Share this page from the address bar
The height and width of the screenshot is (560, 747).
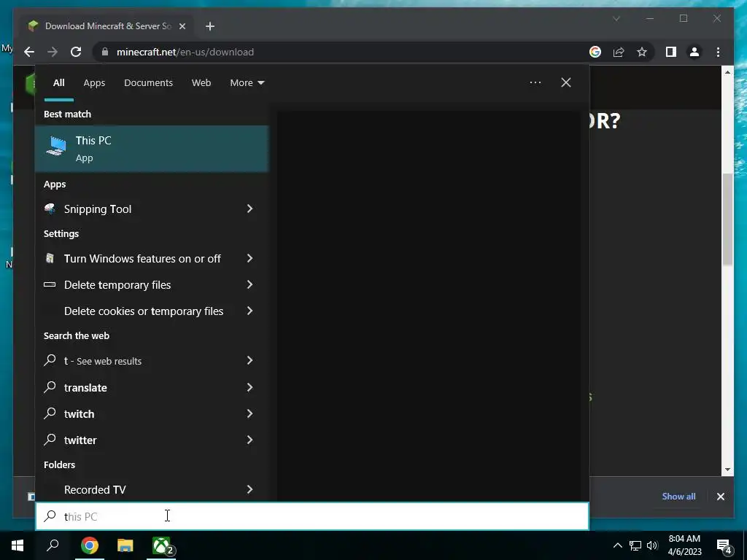tap(619, 52)
